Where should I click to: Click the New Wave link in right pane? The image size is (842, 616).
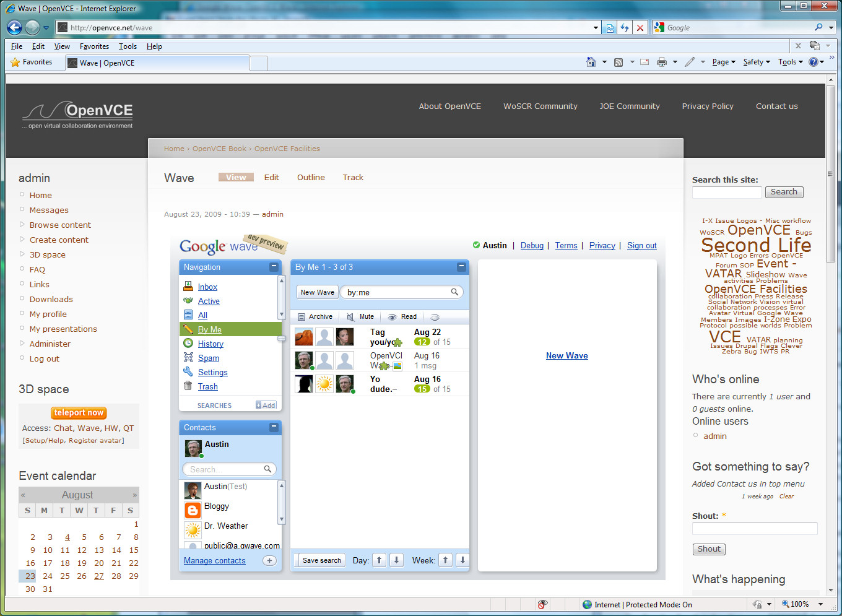coord(567,356)
